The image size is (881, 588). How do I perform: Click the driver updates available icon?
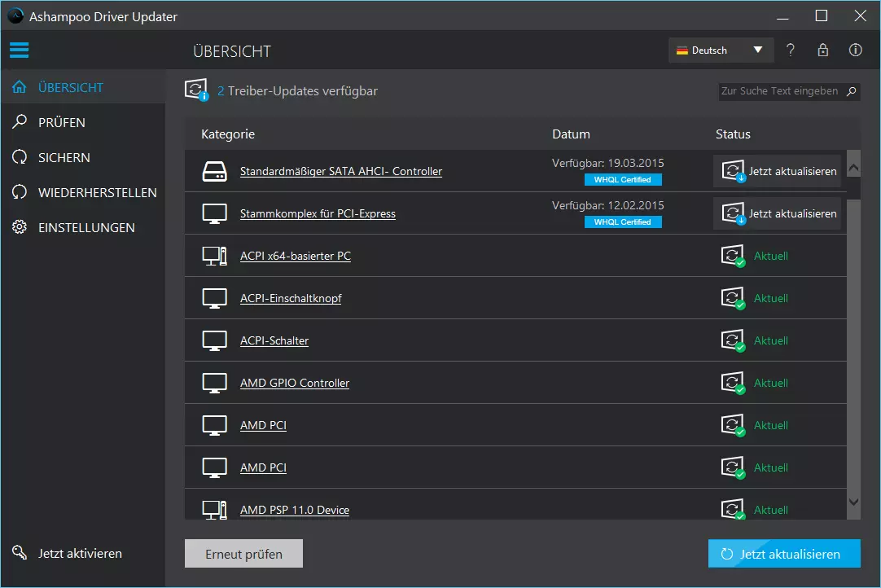[197, 90]
